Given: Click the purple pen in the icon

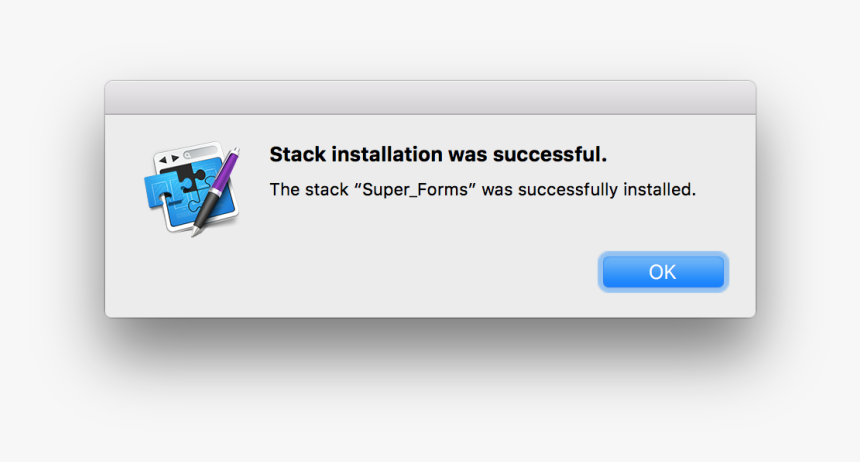Looking at the screenshot, I should coord(218,187).
